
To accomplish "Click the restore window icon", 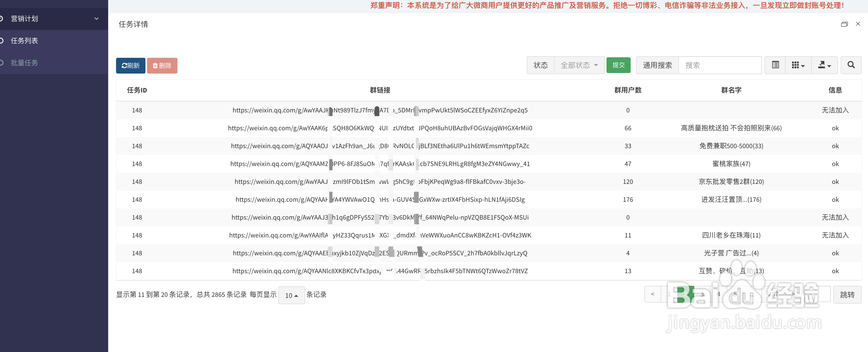I will pos(844,24).
